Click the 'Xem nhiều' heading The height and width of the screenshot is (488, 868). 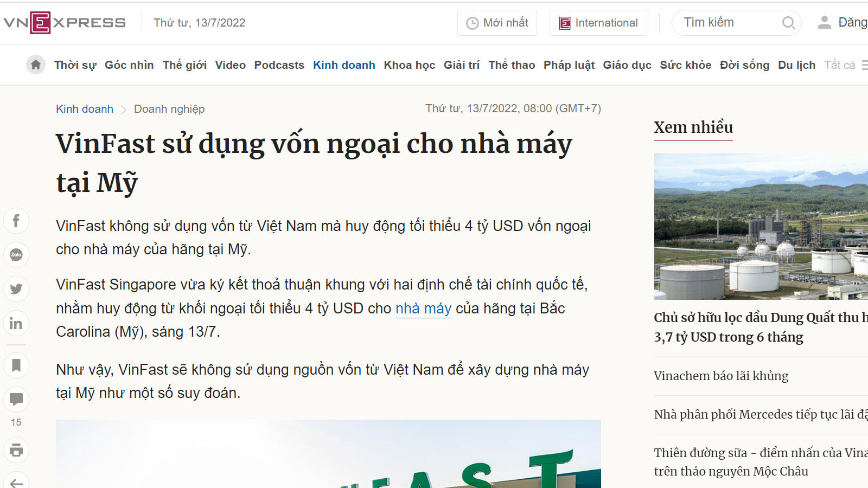[693, 127]
